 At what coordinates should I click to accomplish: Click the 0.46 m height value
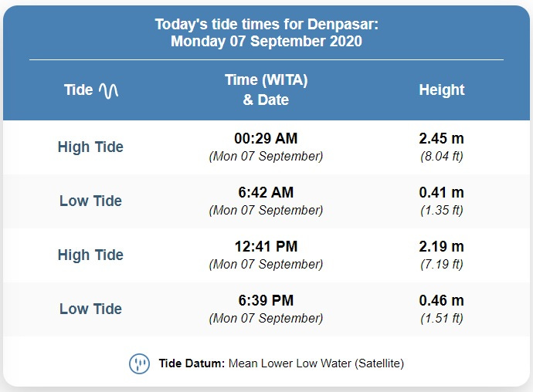click(x=441, y=300)
